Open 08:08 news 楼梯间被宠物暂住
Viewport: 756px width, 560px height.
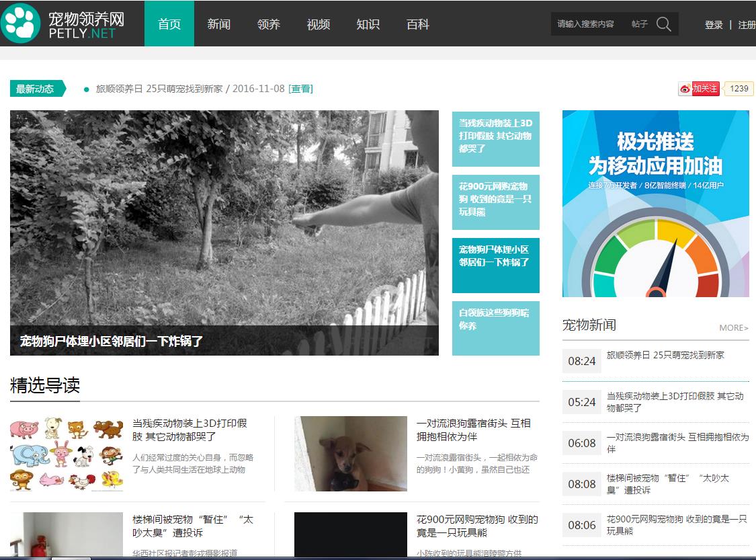(668, 484)
